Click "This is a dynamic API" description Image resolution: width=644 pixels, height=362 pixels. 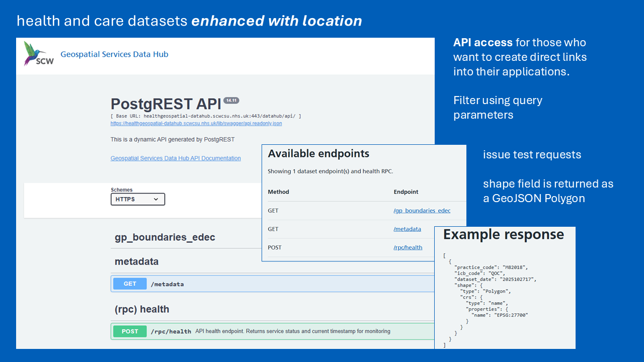pyautogui.click(x=173, y=139)
